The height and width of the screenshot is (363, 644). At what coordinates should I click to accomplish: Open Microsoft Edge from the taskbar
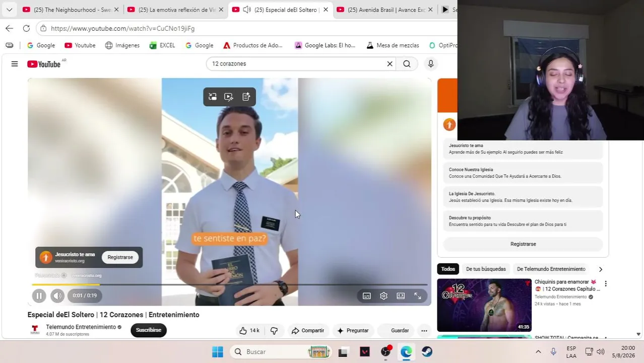click(406, 352)
